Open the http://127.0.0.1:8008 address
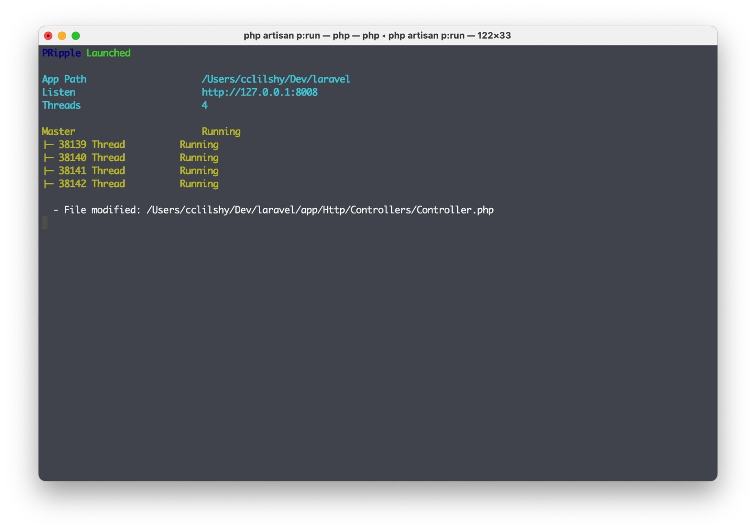756x532 pixels. coord(260,92)
